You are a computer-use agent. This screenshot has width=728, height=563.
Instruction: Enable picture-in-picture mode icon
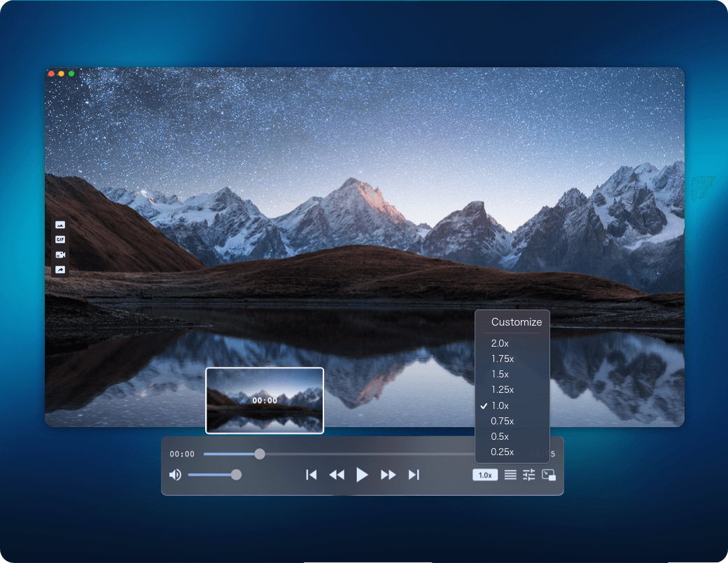(x=549, y=475)
